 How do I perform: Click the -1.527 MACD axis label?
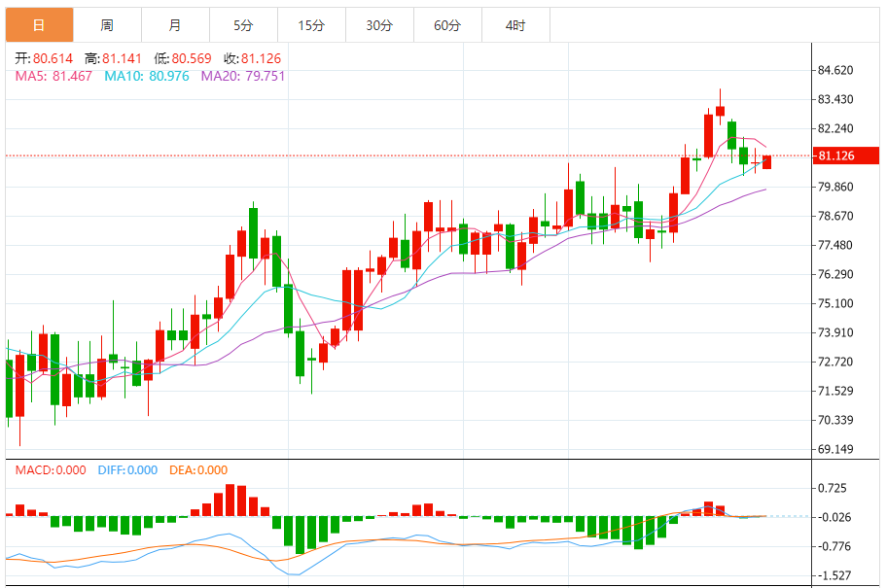(x=834, y=575)
